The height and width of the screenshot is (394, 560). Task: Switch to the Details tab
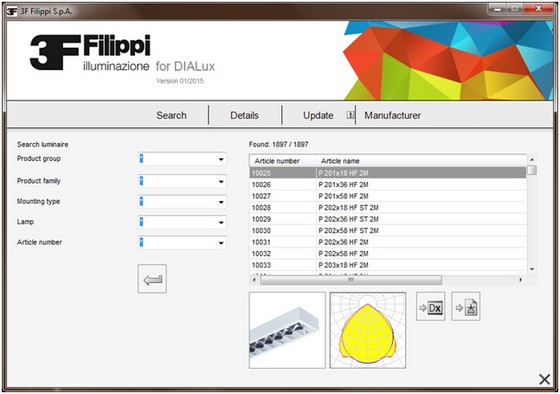coord(244,115)
